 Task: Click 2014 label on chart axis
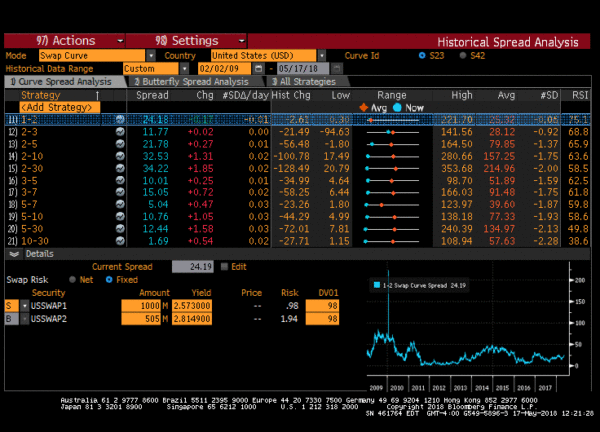[x=482, y=388]
